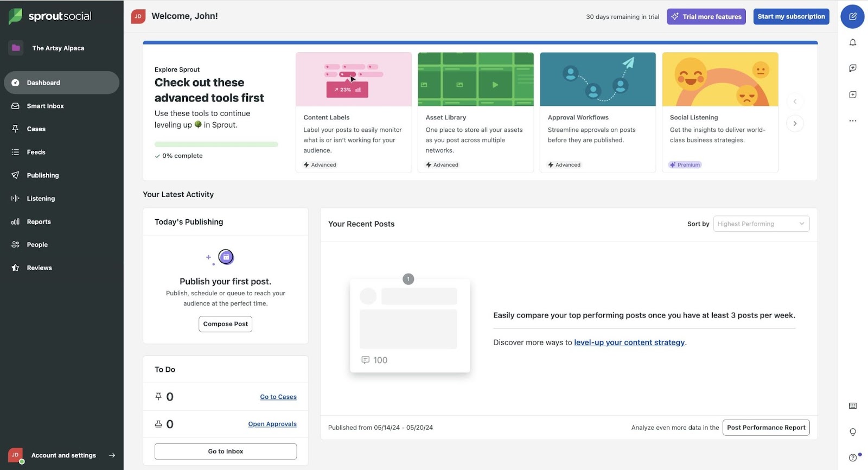The width and height of the screenshot is (868, 470).
Task: Click the lightbulb ideas icon
Action: pyautogui.click(x=853, y=432)
